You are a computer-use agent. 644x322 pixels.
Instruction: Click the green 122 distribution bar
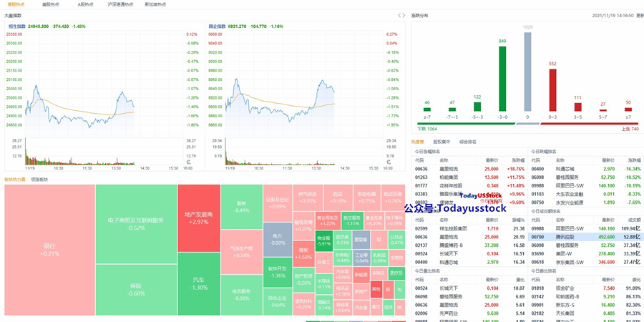tap(477, 107)
